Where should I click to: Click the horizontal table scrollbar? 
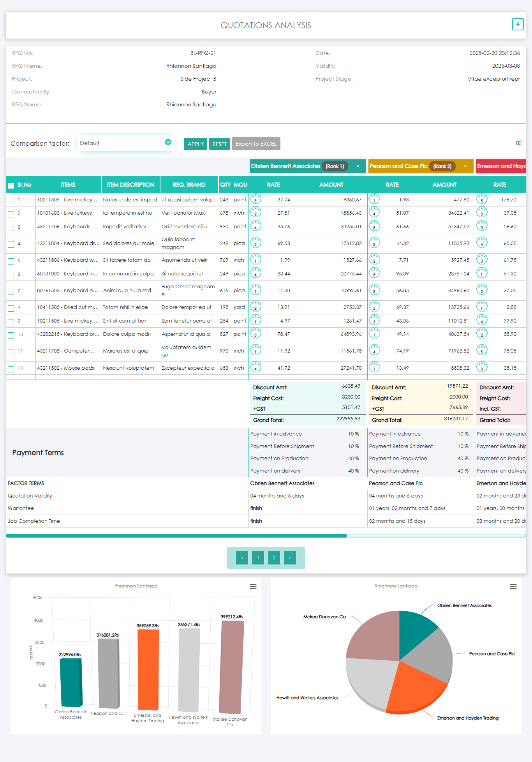[176, 536]
